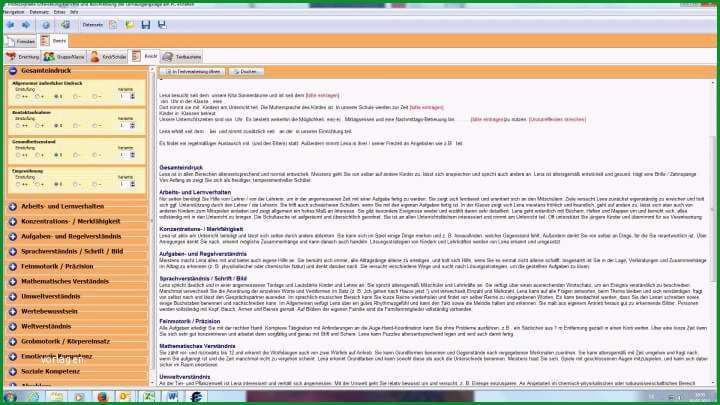This screenshot has height=405, width=720.
Task: Open Excel from the taskbar
Action: point(149,397)
